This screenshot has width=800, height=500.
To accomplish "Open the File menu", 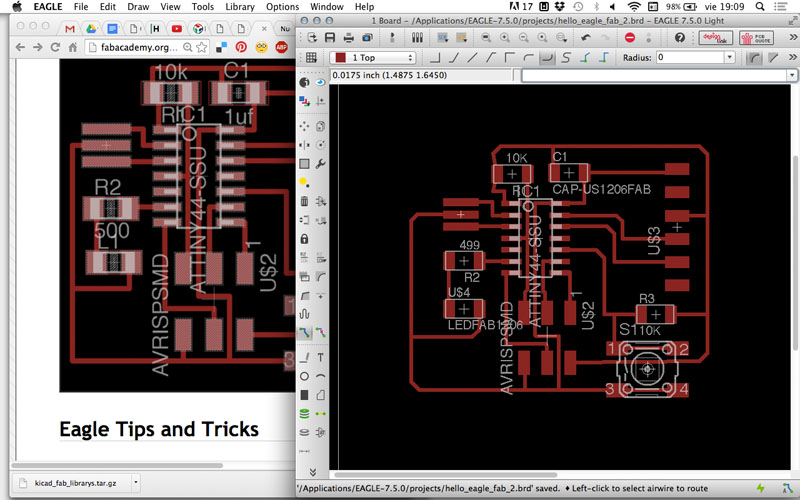I will (x=81, y=7).
